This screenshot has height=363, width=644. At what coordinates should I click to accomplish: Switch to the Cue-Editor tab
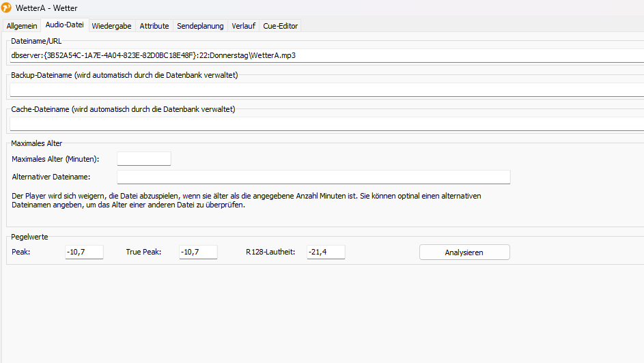click(x=281, y=26)
